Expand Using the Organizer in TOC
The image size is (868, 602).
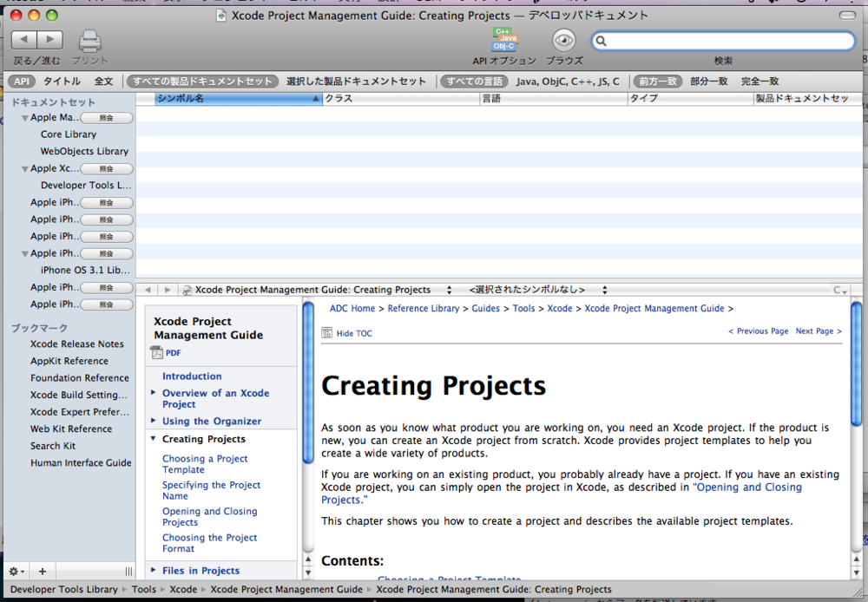(154, 421)
